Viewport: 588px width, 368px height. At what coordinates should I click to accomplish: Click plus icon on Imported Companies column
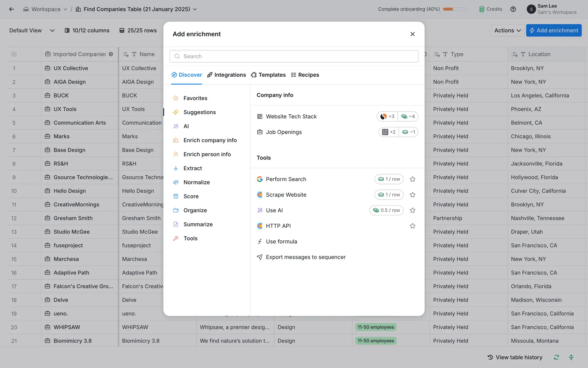(x=111, y=54)
